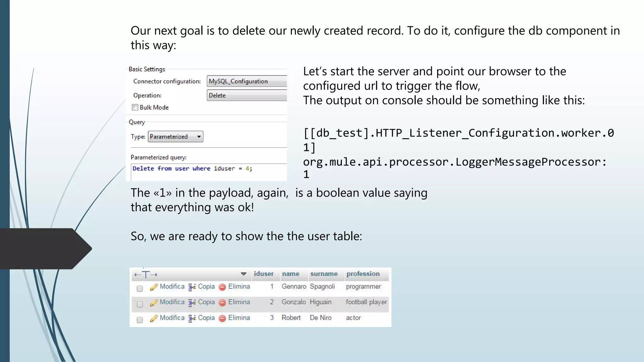The image size is (644, 362).
Task: Click the red Elimina icon for Gonzalo
Action: pos(222,303)
